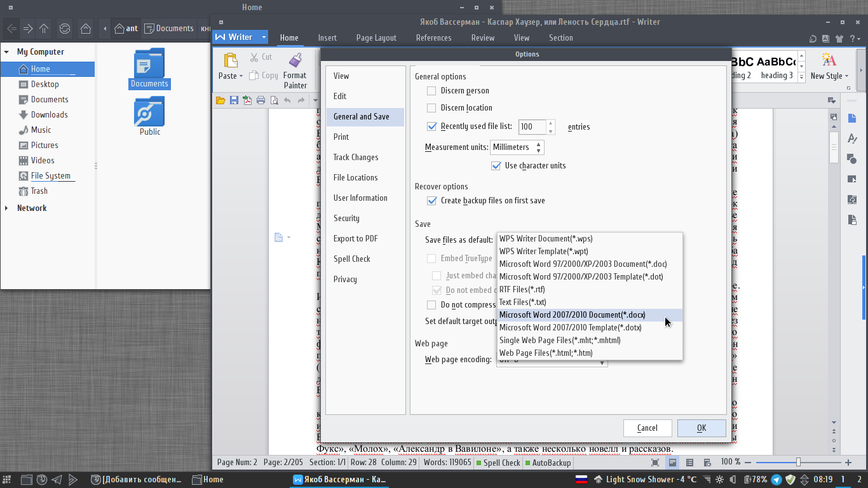Open the Writer application menu dropdown
Image resolution: width=868 pixels, height=488 pixels.
pyautogui.click(x=263, y=37)
